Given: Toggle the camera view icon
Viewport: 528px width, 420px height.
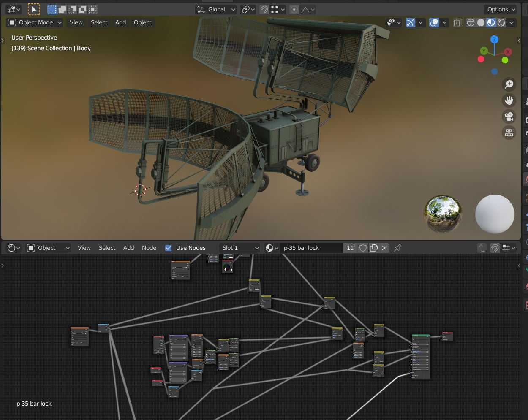Looking at the screenshot, I should point(509,117).
